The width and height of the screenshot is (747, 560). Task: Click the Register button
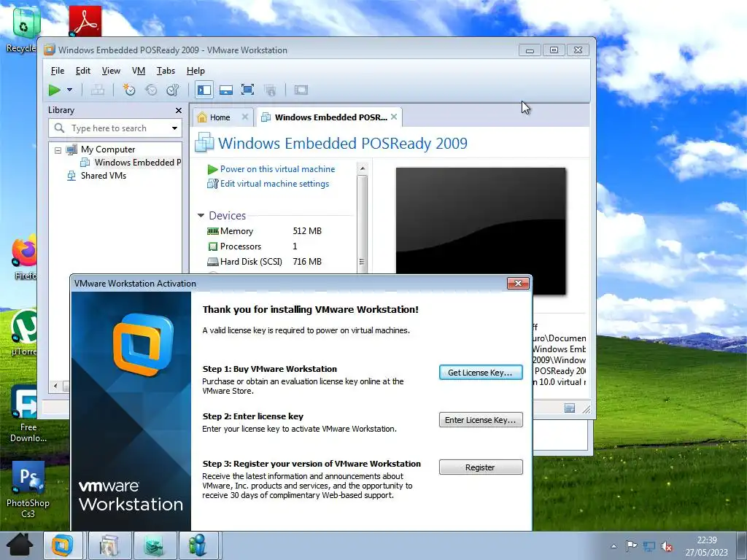(x=480, y=467)
